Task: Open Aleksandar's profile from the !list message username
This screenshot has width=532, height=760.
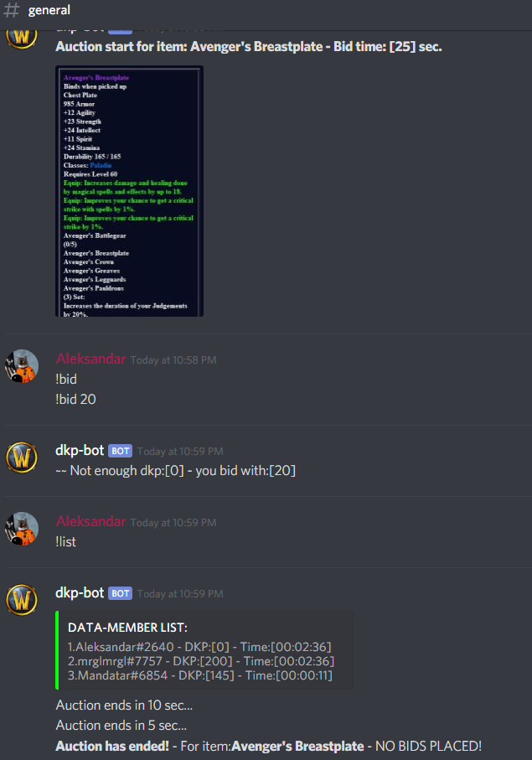Action: [x=91, y=521]
